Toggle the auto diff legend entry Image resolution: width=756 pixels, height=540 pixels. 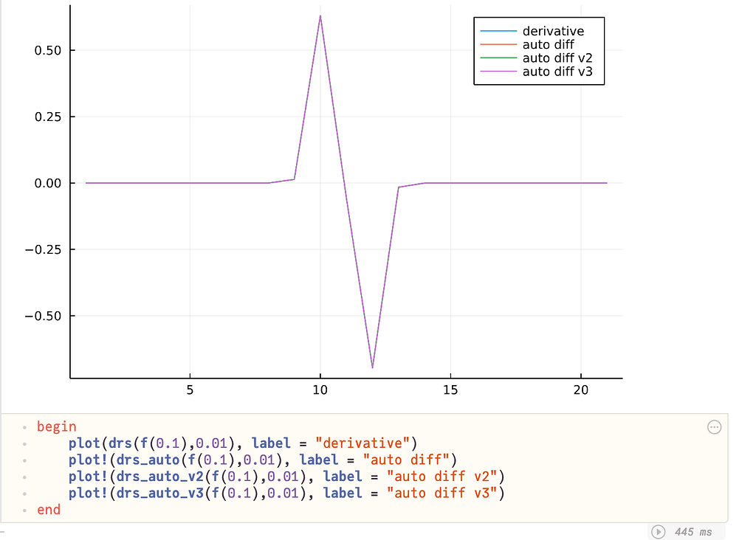coord(549,44)
